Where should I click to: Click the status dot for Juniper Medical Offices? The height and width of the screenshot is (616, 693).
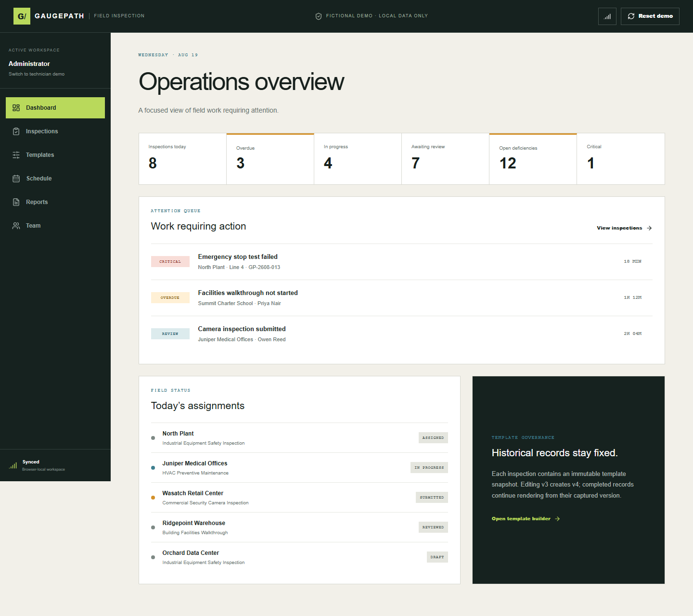153,468
